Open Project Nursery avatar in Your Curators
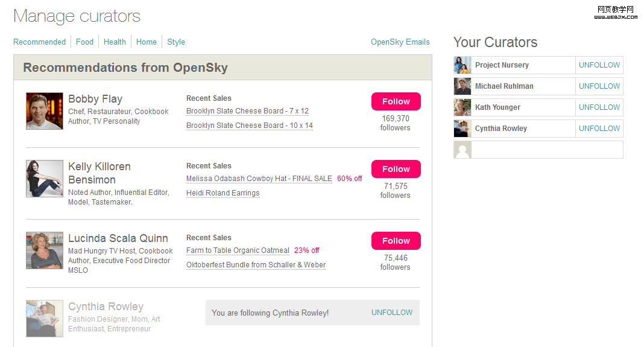The image size is (644, 347). pyautogui.click(x=462, y=65)
